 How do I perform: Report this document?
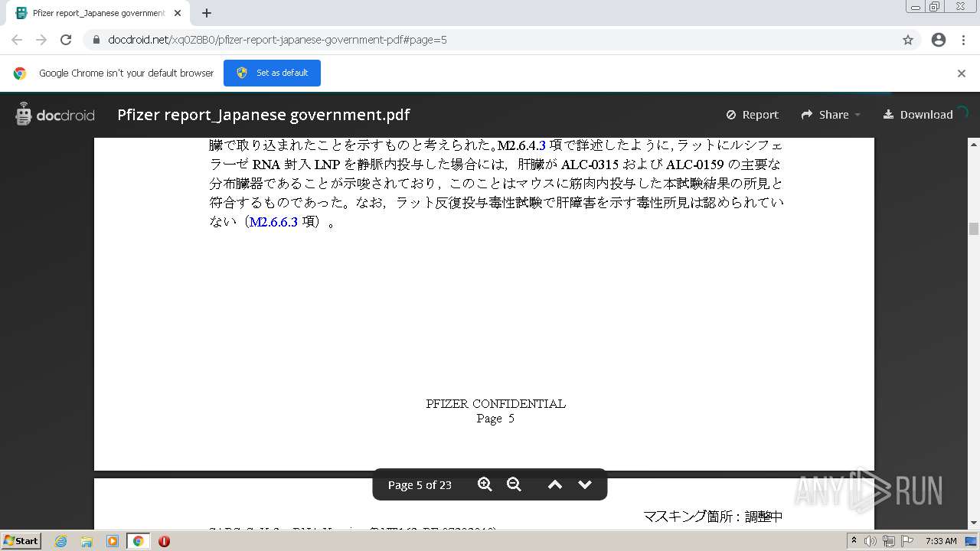(753, 115)
